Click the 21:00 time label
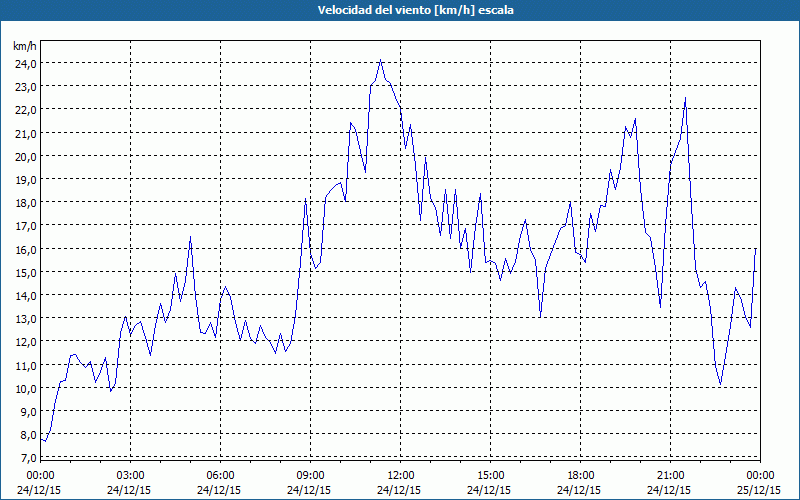The height and width of the screenshot is (500, 800). (x=670, y=476)
